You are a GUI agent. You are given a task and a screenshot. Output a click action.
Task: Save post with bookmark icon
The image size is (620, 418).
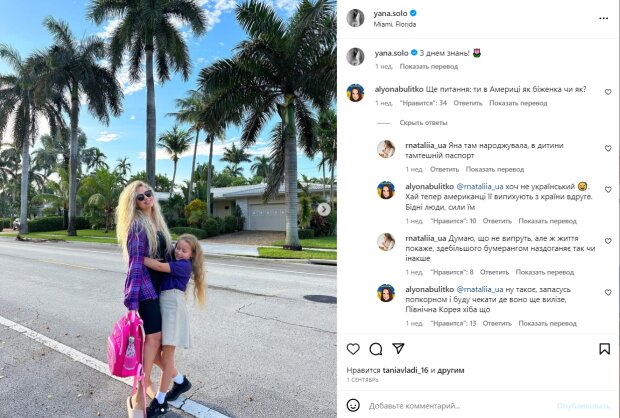[604, 349]
